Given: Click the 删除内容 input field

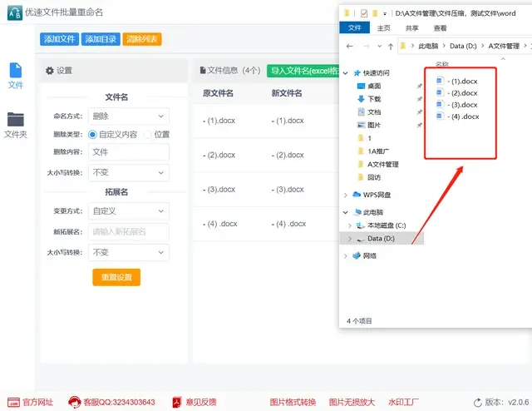Looking at the screenshot, I should coord(129,151).
